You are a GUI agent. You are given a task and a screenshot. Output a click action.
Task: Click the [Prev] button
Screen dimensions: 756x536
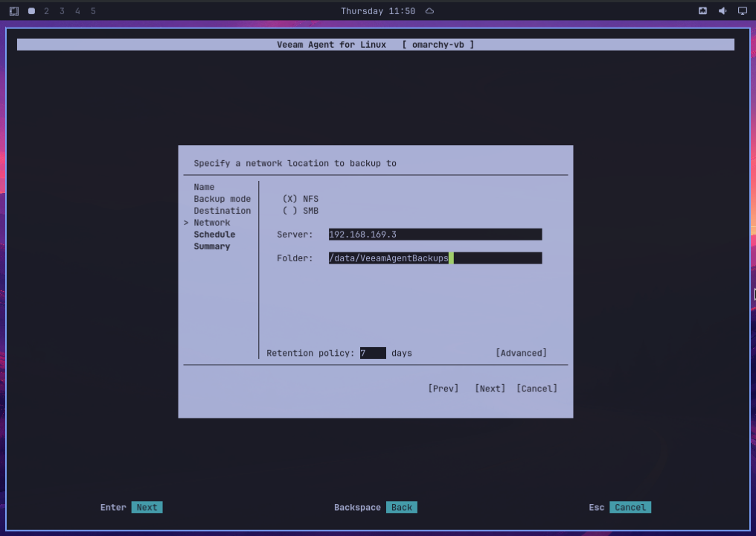pos(443,389)
